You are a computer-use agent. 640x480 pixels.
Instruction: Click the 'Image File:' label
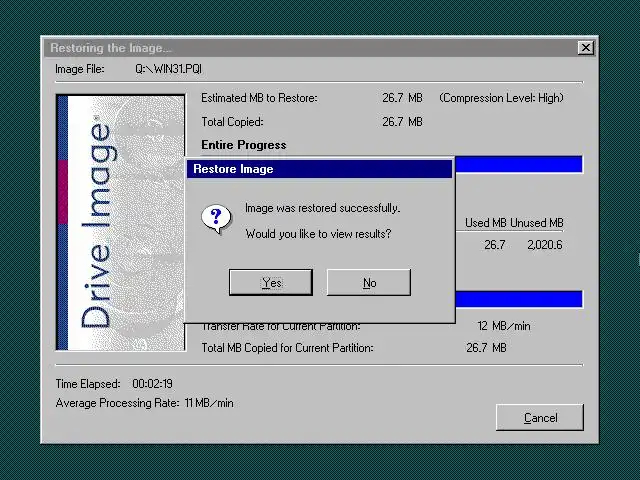point(80,69)
